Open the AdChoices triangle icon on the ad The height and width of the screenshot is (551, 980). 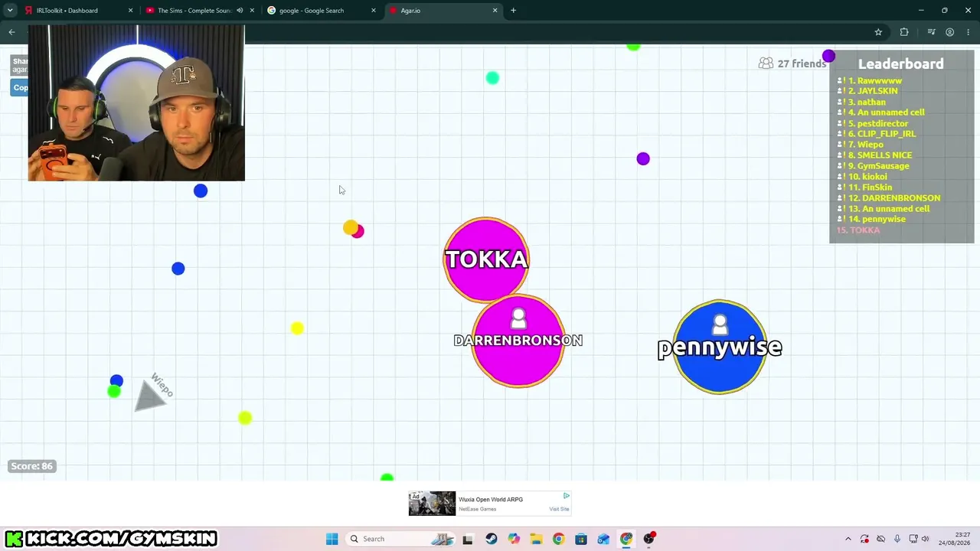pyautogui.click(x=566, y=496)
